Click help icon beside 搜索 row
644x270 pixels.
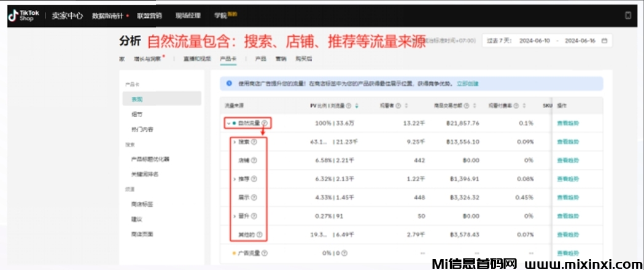(x=254, y=142)
